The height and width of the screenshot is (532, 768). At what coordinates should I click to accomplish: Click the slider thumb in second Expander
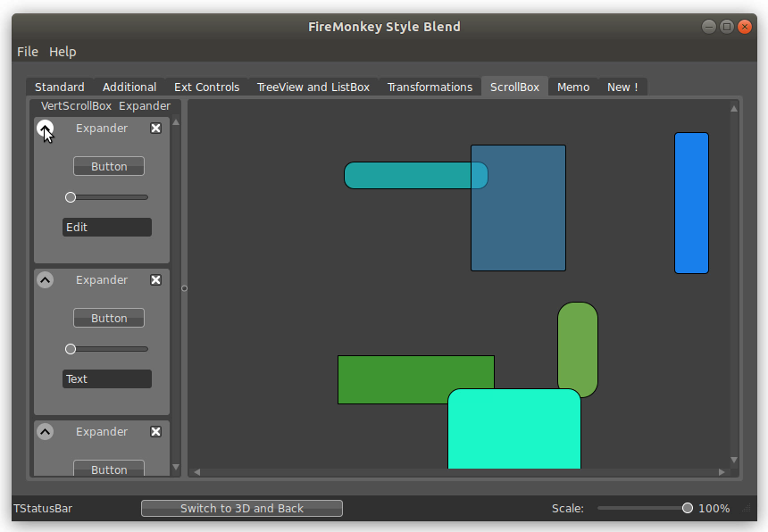[x=71, y=349]
